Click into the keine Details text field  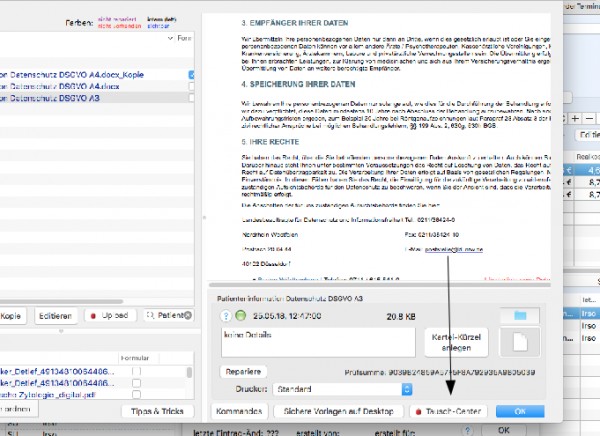pos(318,342)
